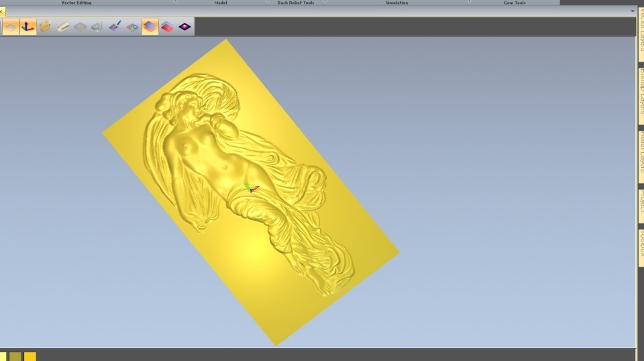
Task: Click the wooden material block icon
Action: pyautogui.click(x=45, y=27)
